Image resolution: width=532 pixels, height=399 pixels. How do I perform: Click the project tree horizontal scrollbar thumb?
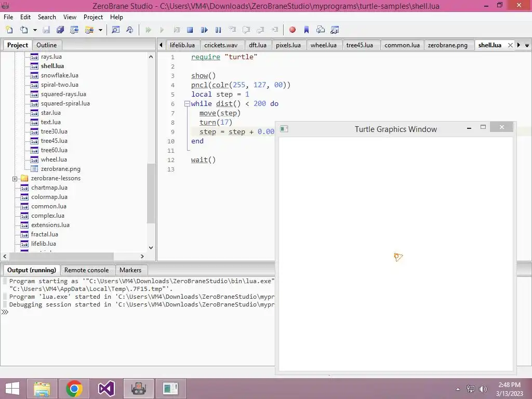click(61, 256)
